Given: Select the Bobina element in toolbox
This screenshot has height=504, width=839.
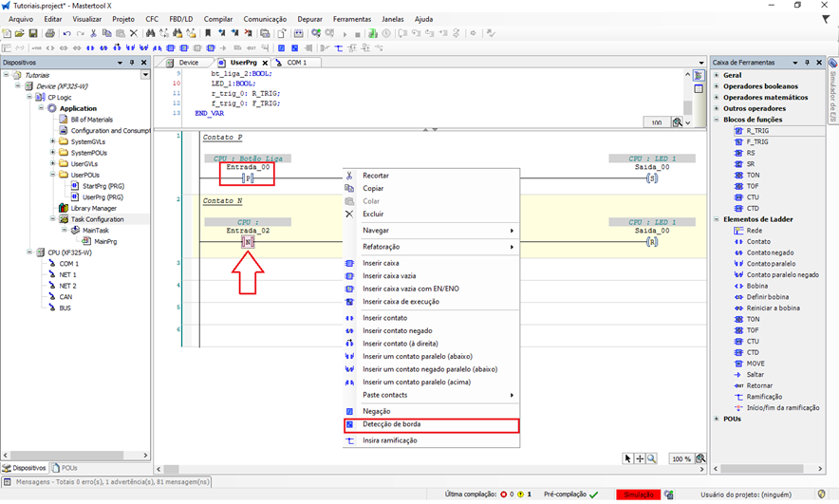Looking at the screenshot, I should coord(757,286).
